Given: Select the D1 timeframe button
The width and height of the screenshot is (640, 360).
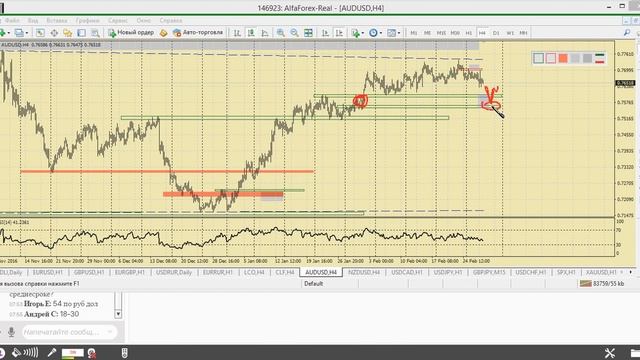Looking at the screenshot, I should click(x=496, y=33).
